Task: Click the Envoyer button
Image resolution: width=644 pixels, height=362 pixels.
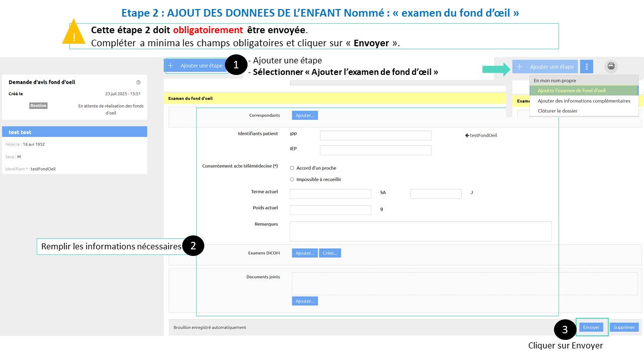Action: [591, 327]
